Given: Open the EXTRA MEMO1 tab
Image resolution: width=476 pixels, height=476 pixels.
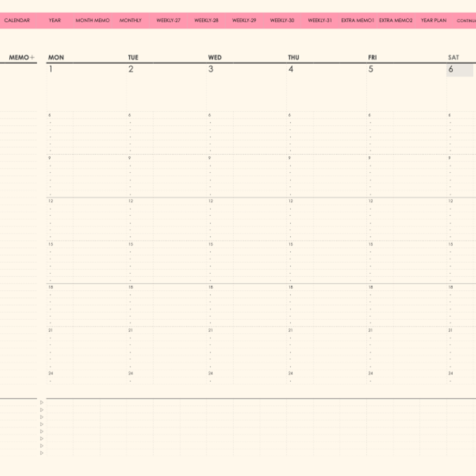Looking at the screenshot, I should pos(358,20).
